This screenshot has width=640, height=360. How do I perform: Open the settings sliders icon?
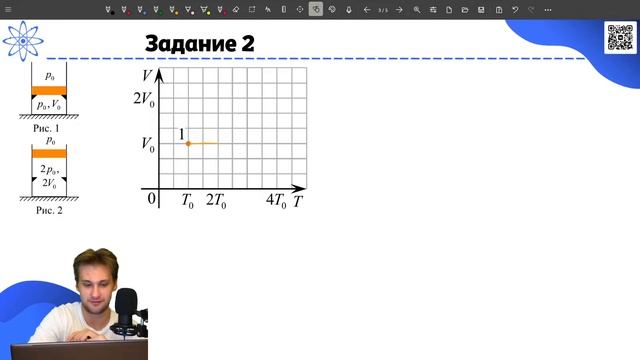click(x=433, y=10)
